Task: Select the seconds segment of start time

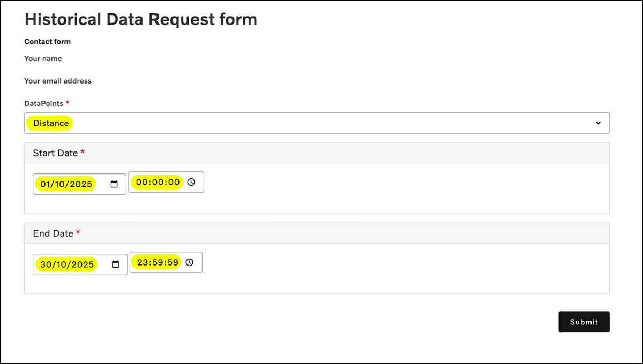Action: 174,182
